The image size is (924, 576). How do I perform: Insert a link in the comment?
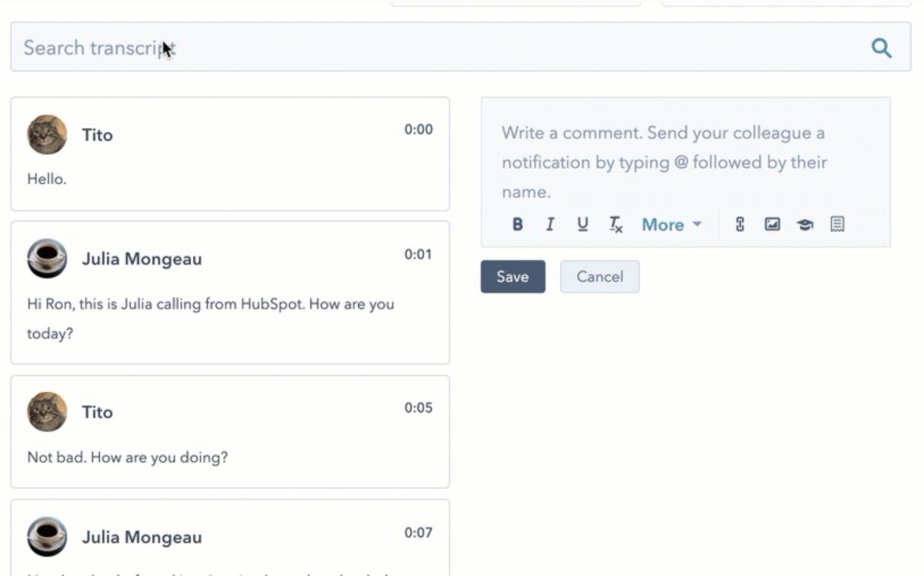(740, 225)
